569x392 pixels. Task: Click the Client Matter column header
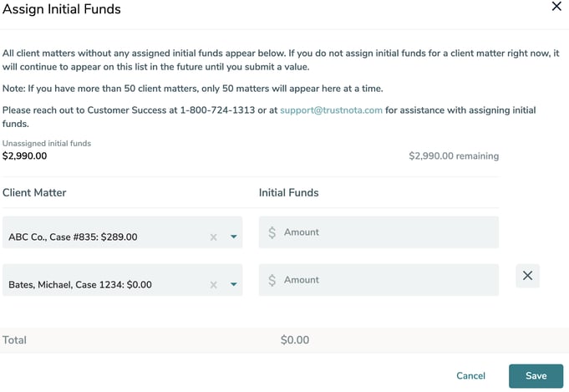[34, 193]
